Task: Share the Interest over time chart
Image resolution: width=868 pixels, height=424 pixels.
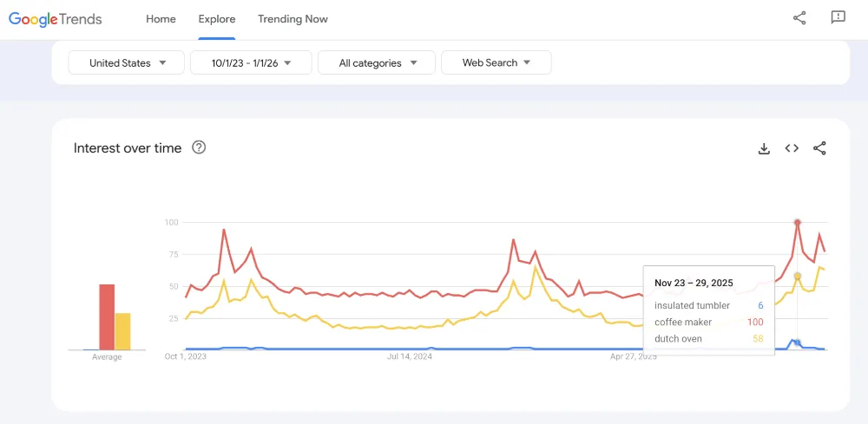Action: [x=819, y=148]
